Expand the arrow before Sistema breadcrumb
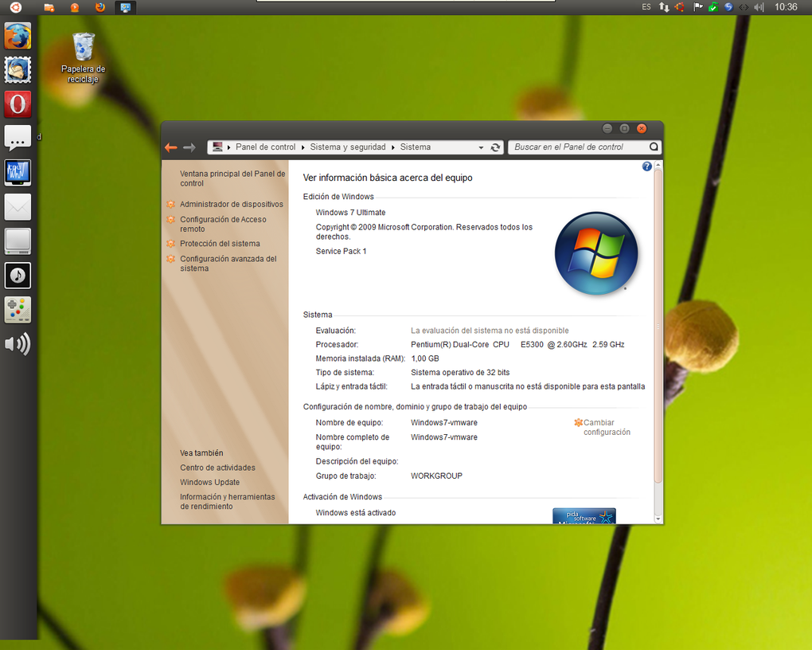 tap(393, 147)
